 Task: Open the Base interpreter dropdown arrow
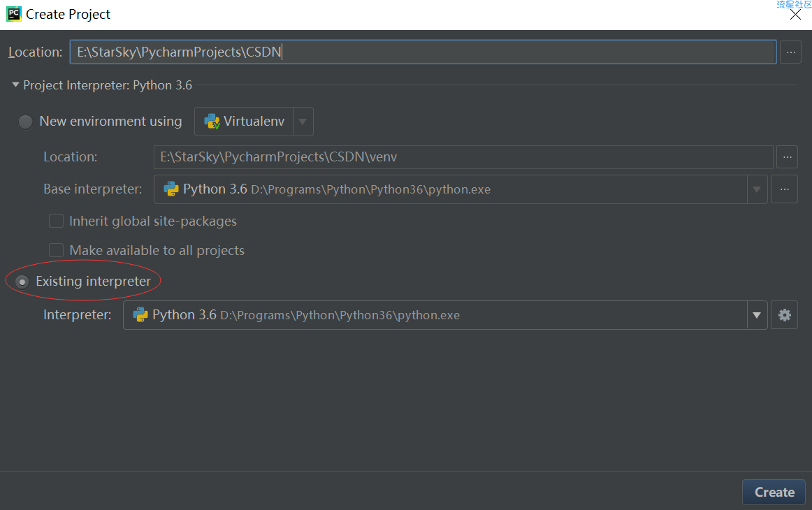point(757,189)
